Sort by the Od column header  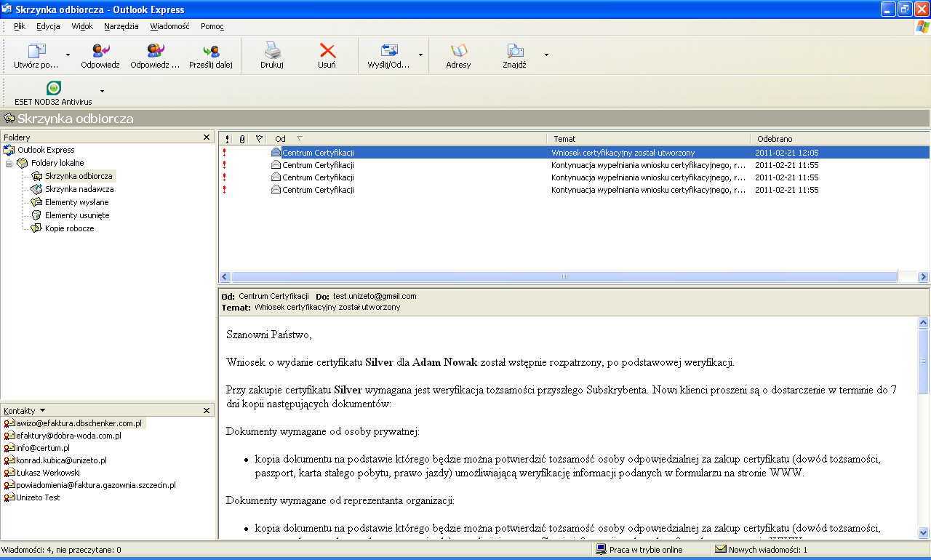(407, 139)
